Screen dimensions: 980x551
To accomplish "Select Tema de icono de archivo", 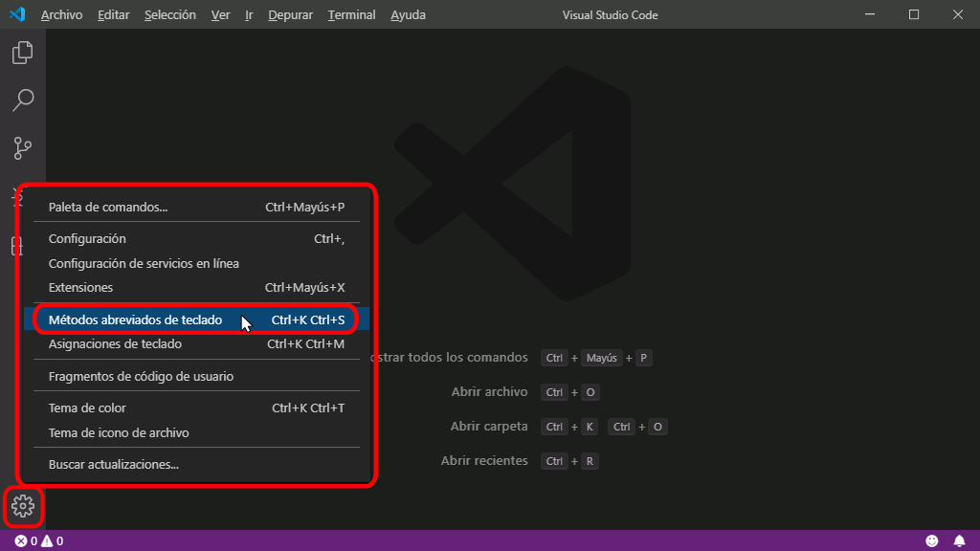I will (196, 433).
